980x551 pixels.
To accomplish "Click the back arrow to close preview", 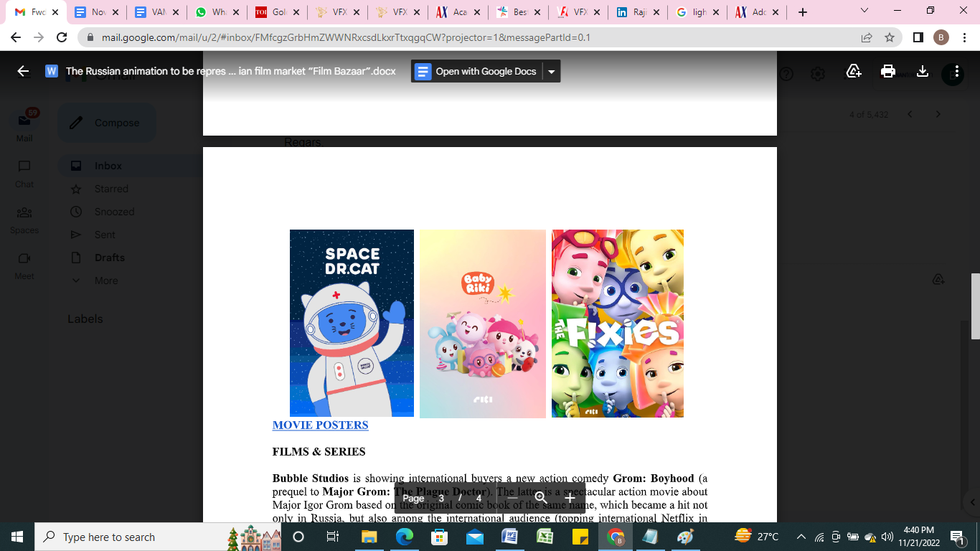I will pyautogui.click(x=23, y=71).
